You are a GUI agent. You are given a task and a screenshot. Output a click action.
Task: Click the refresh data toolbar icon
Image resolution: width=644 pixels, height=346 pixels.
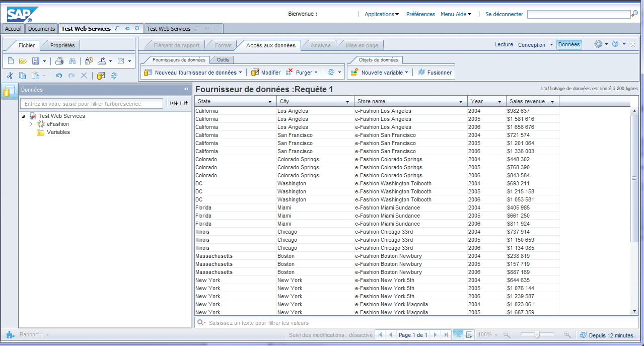pos(331,73)
